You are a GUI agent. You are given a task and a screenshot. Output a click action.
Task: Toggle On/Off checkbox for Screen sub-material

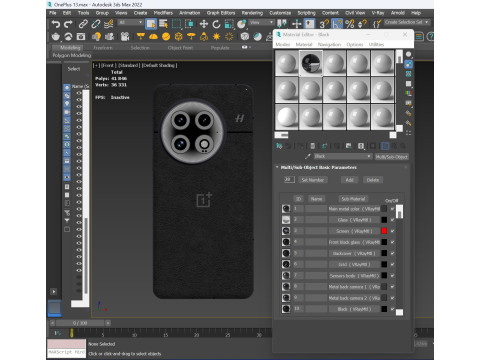click(x=393, y=231)
